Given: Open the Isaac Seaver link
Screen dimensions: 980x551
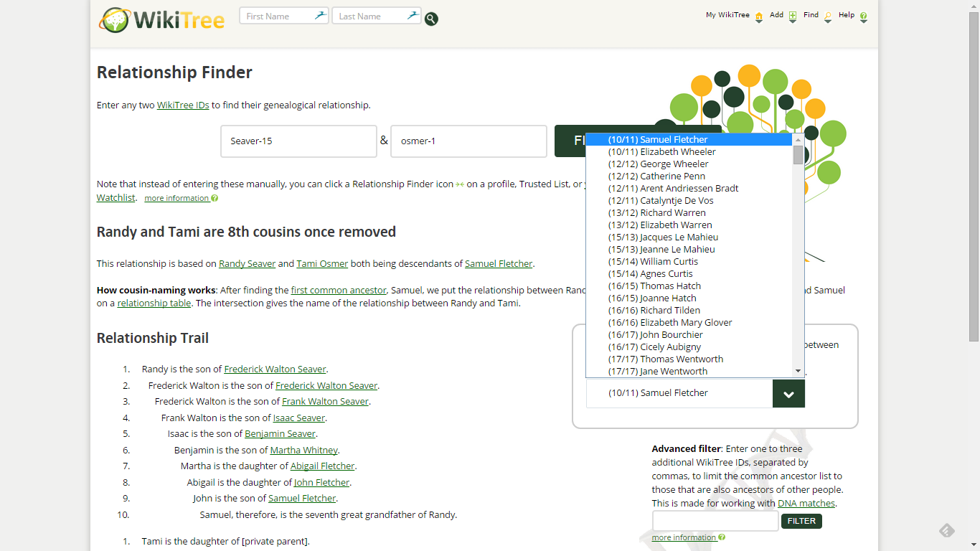Looking at the screenshot, I should point(299,418).
